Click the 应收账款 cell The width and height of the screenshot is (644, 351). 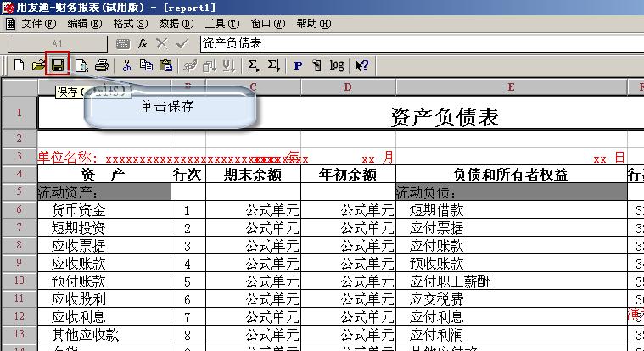[104, 263]
